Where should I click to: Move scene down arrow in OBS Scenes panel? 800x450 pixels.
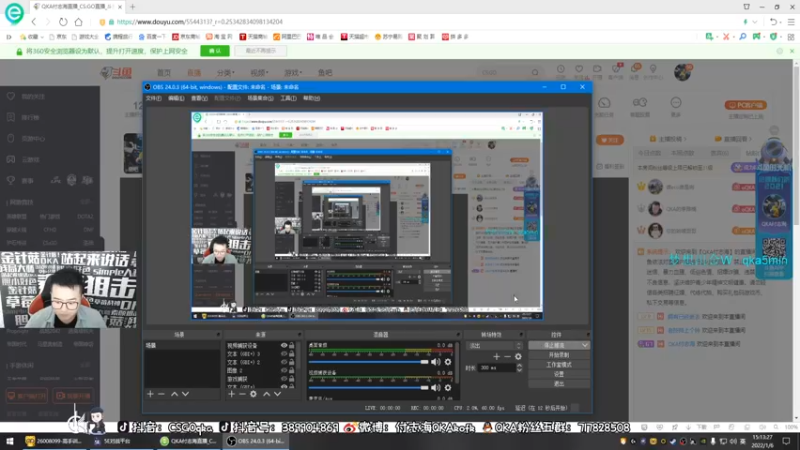185,394
